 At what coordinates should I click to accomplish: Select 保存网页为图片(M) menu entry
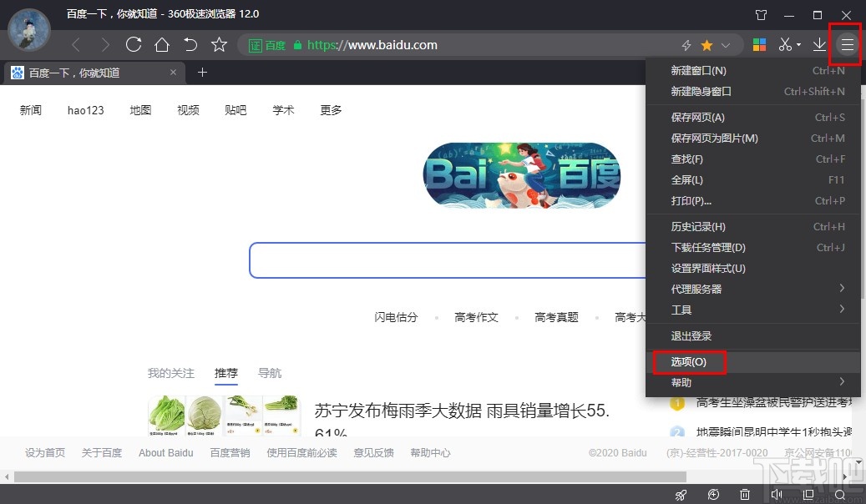pos(753,139)
